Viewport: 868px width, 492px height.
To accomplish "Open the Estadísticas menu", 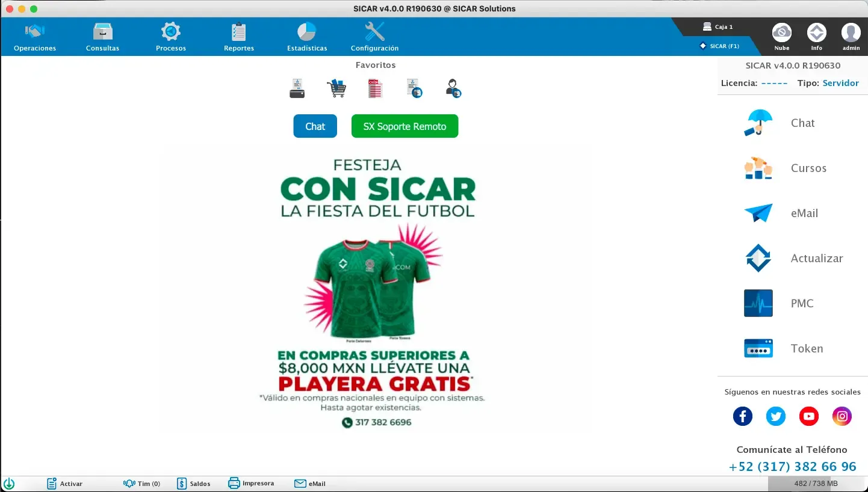I will click(x=307, y=37).
